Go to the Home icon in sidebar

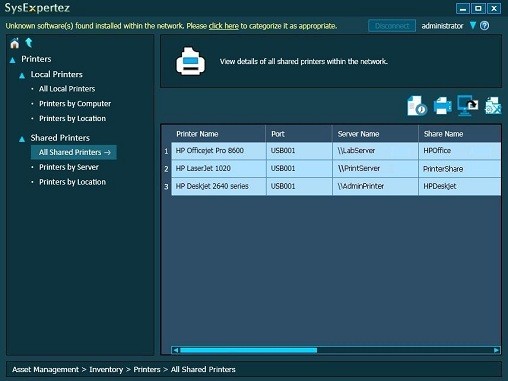point(15,43)
